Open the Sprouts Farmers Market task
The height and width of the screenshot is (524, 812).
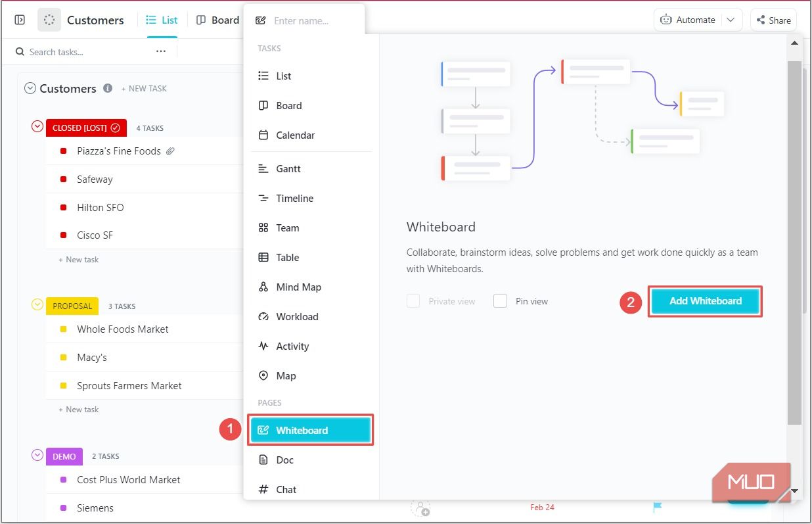coord(129,386)
